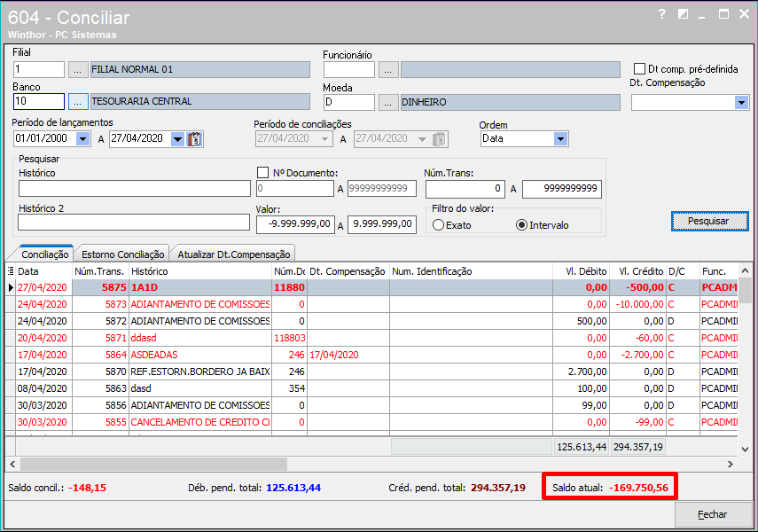758x532 pixels.
Task: Select the CANCELAMENTO DE CREDITO row
Action: pos(371,422)
